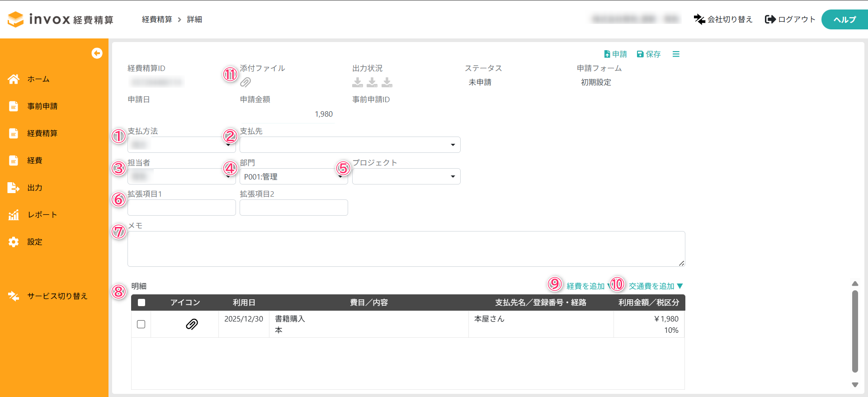Go to 事前申請 in the sidebar
Image resolution: width=868 pixels, height=397 pixels.
(42, 106)
